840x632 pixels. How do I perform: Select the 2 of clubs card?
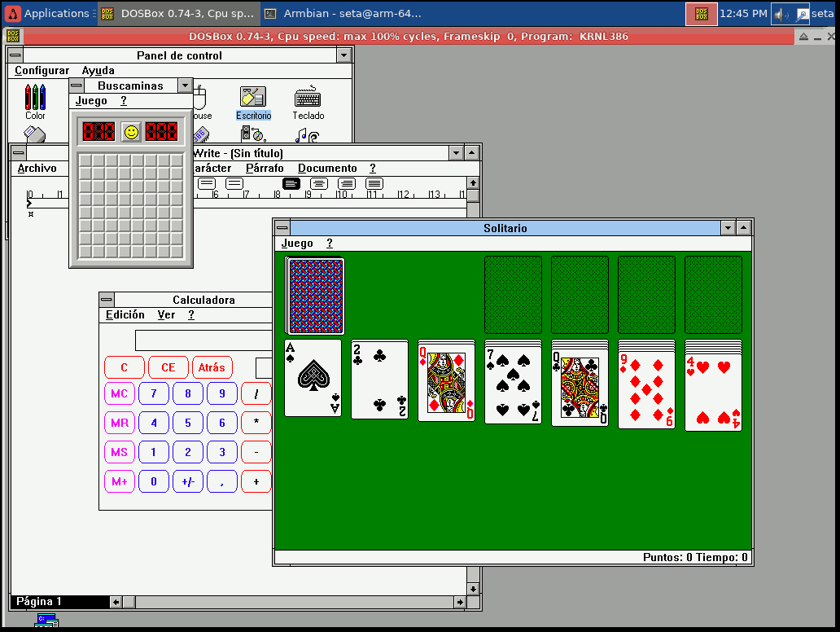(x=380, y=380)
